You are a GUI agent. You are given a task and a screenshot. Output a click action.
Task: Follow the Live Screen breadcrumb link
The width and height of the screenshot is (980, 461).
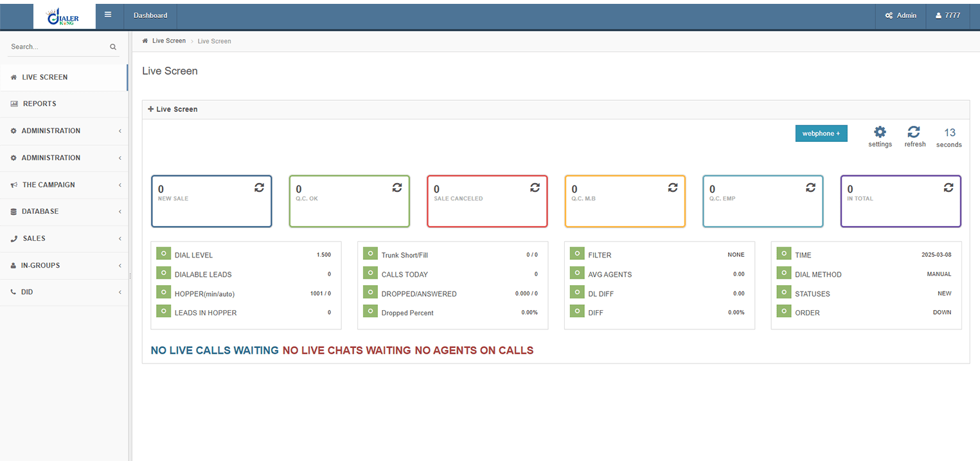point(168,40)
